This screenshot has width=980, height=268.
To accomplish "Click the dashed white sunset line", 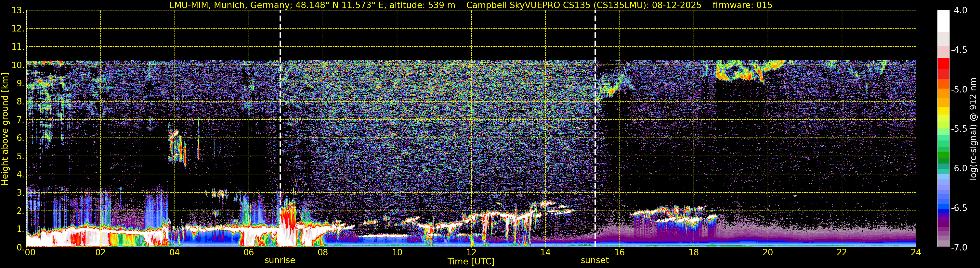I will [595, 129].
